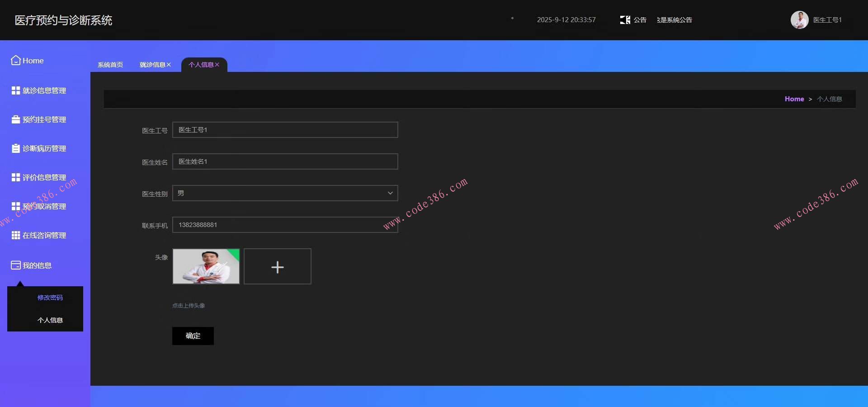Click the scrolling 系统公告 announcement text

675,20
